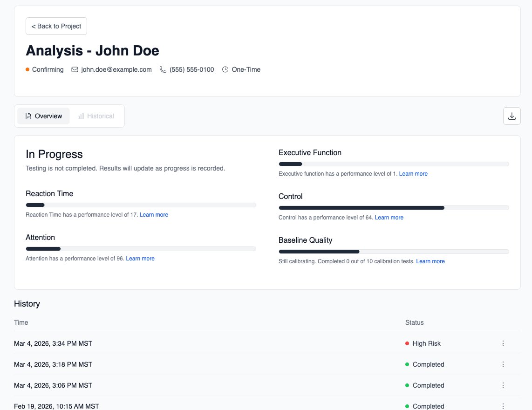The height and width of the screenshot is (410, 532).
Task: Select Mar 4, 2026, 3:34 PM MST row
Action: click(267, 343)
